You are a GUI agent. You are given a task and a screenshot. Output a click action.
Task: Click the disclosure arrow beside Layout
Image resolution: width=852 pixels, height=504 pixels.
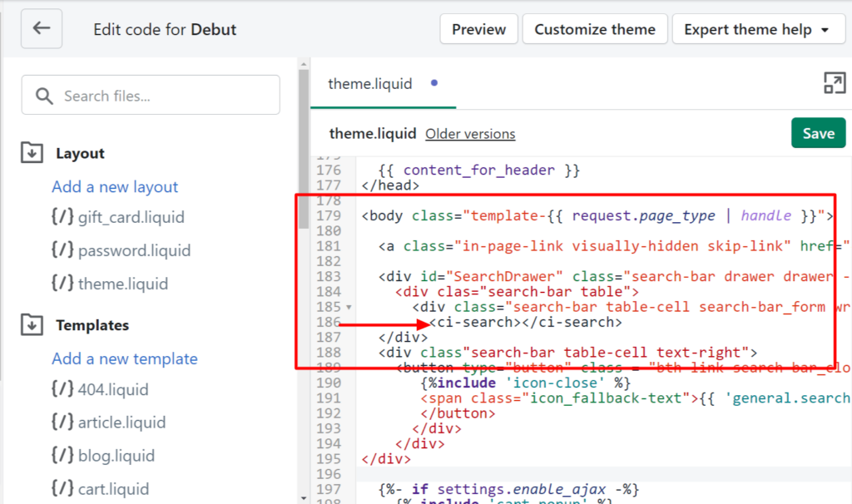pos(32,153)
